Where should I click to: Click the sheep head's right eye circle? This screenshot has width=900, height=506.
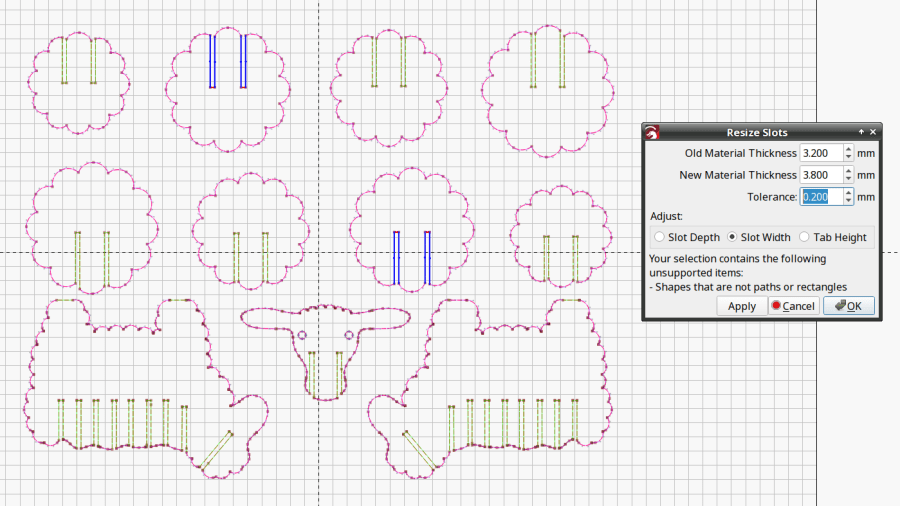(349, 334)
